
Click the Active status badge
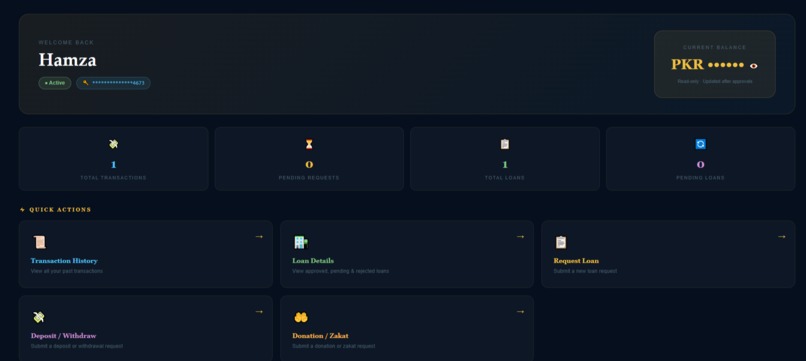point(55,83)
